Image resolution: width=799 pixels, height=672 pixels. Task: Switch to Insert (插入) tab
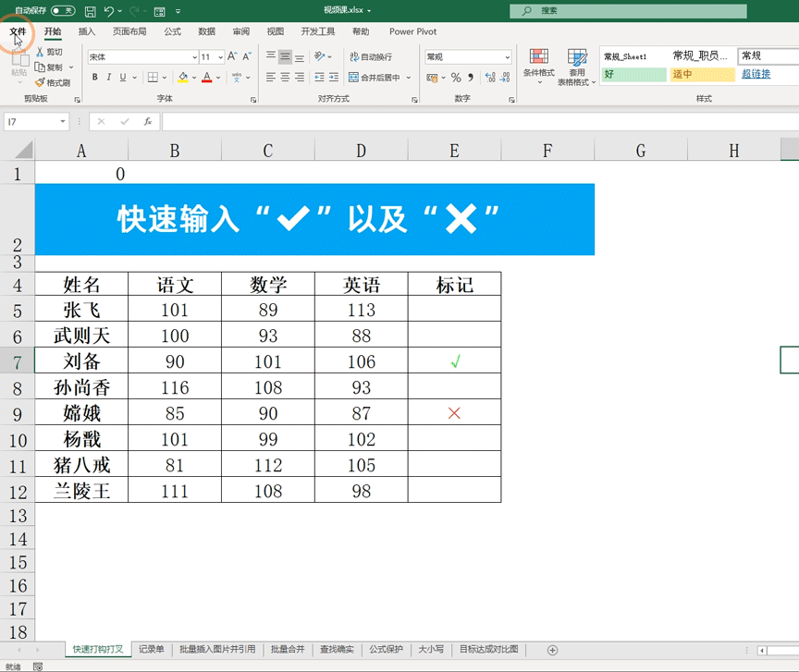pos(87,31)
